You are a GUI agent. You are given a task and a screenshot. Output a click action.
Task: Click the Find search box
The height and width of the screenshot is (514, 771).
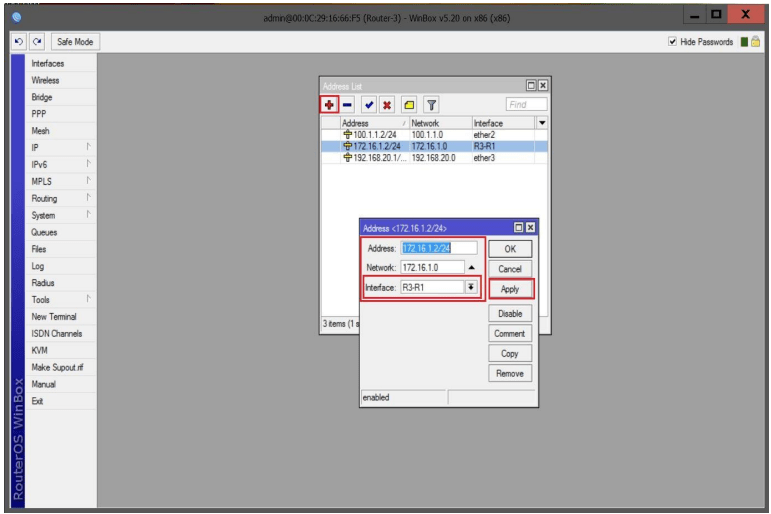526,104
